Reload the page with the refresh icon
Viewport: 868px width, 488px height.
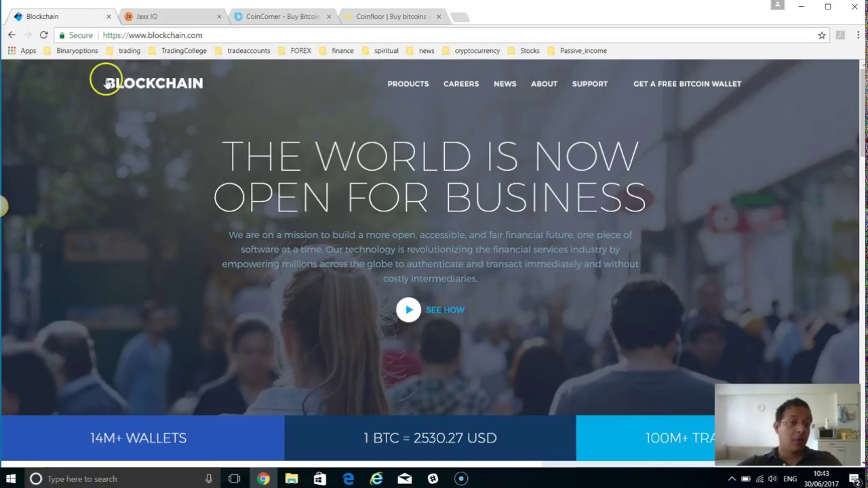[44, 35]
